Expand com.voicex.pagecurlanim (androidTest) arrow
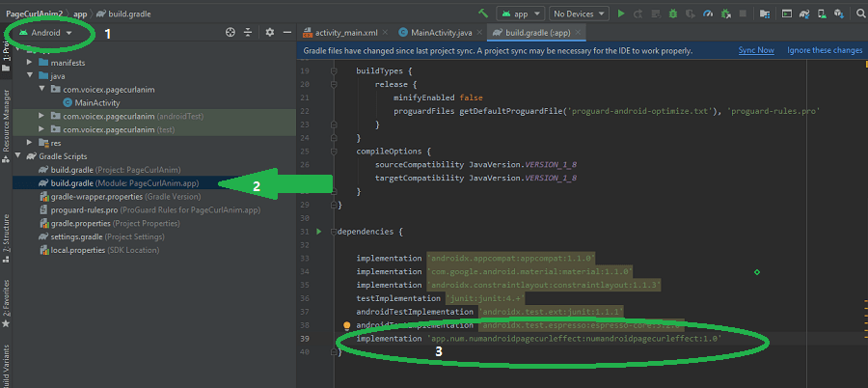The image size is (868, 388). (42, 116)
